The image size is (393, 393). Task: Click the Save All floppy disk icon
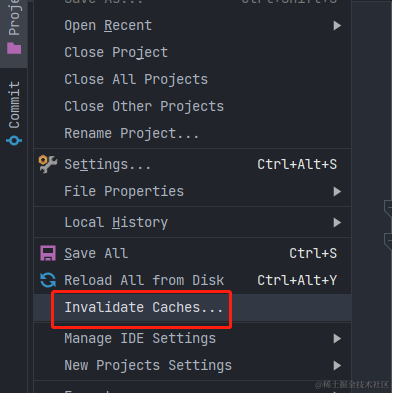(x=48, y=253)
